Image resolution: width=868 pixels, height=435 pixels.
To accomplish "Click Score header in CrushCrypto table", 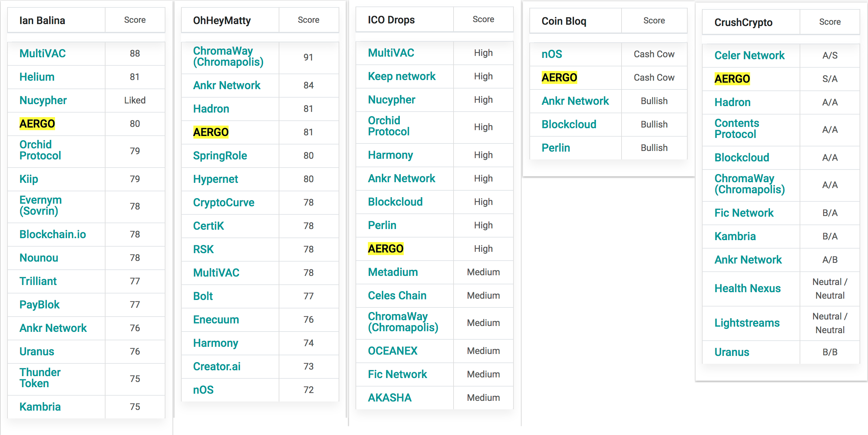I will click(829, 22).
